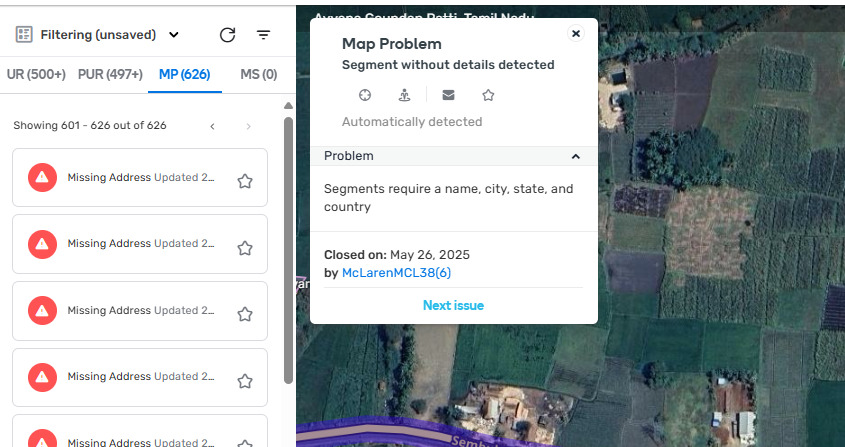The width and height of the screenshot is (845, 447).
Task: Click the refresh issues list icon
Action: tap(227, 35)
